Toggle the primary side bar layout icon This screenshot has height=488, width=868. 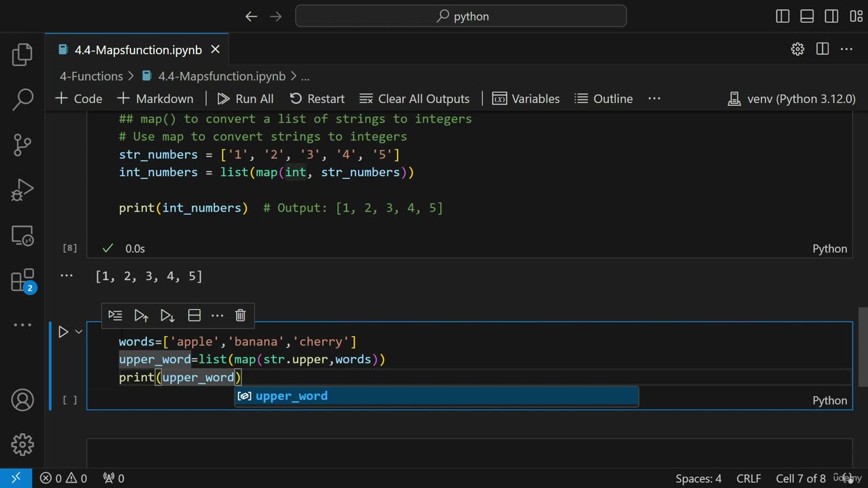coord(783,16)
